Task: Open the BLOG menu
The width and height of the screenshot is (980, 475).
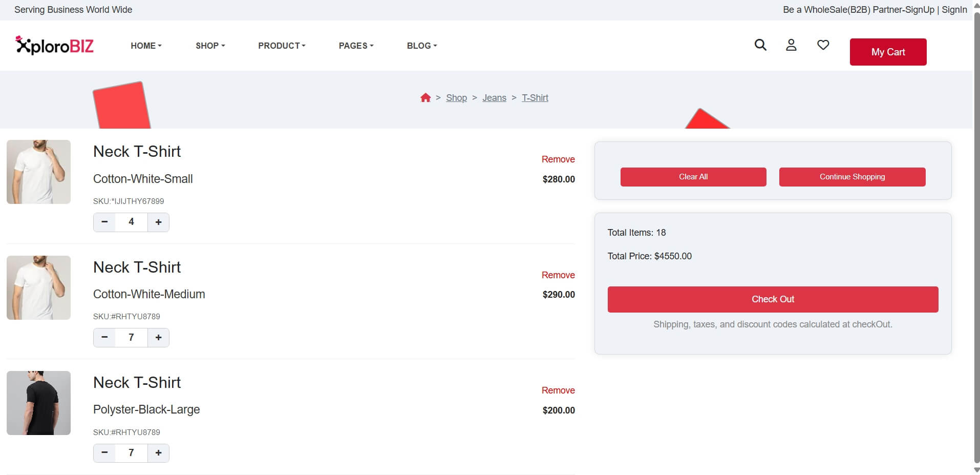Action: point(421,46)
